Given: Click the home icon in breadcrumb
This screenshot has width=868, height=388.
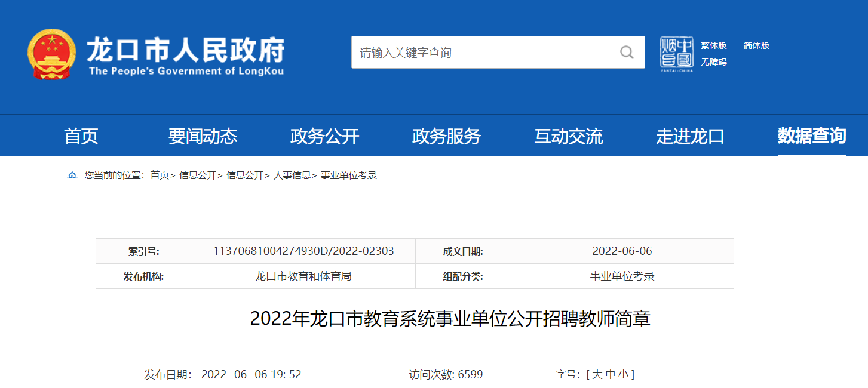Looking at the screenshot, I should click(x=72, y=175).
